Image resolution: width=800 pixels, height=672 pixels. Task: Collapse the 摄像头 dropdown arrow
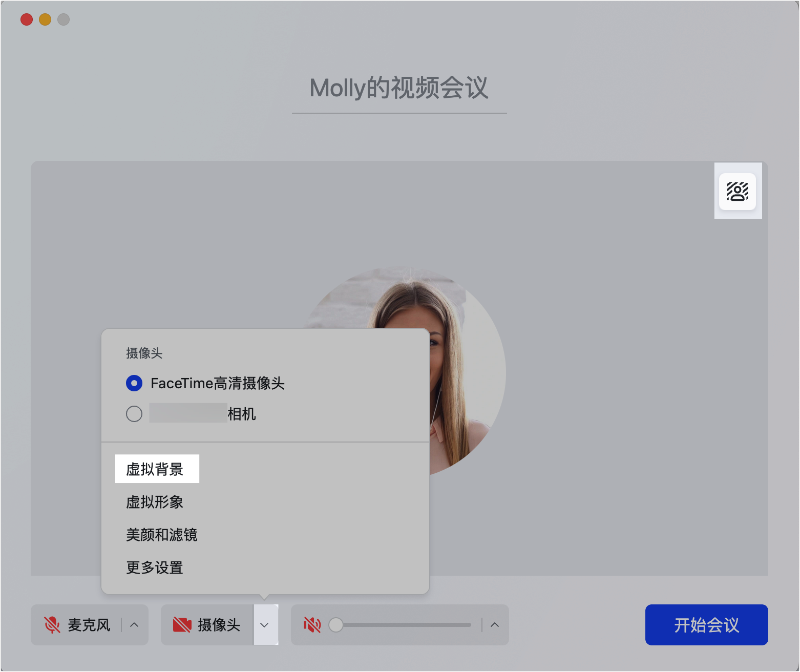pos(264,625)
